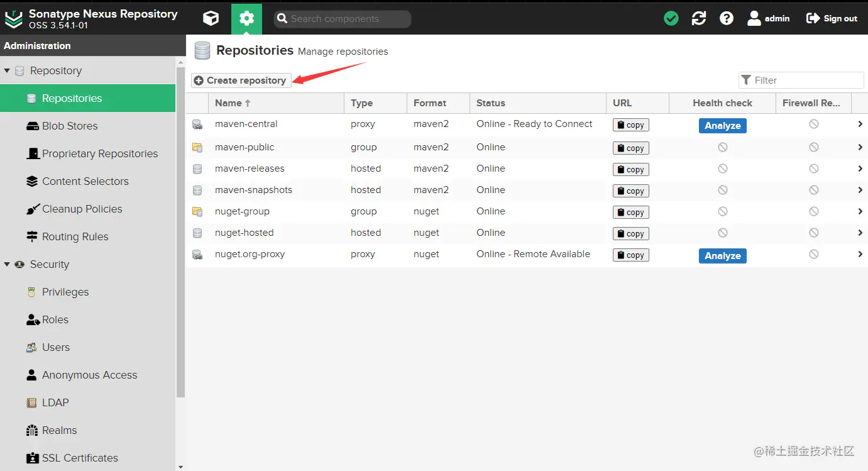
Task: Click the maven-releases hosted database icon
Action: 197,169
